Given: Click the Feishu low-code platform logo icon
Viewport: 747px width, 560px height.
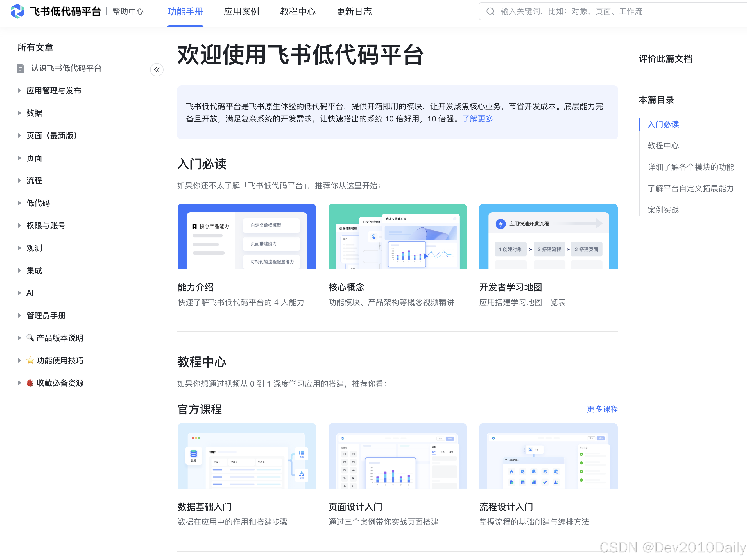Looking at the screenshot, I should click(17, 11).
